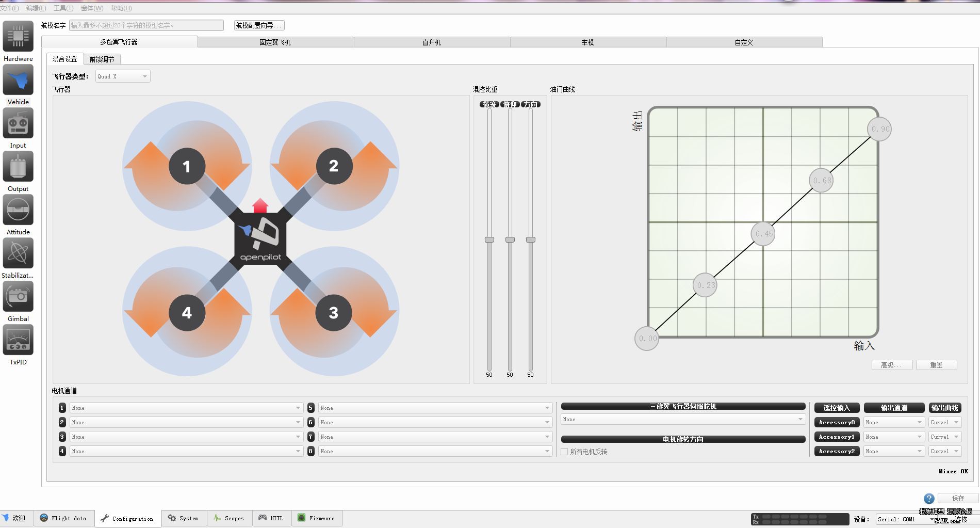Click the 0.90 throttle curve point
This screenshot has width=980, height=528.
(879, 129)
